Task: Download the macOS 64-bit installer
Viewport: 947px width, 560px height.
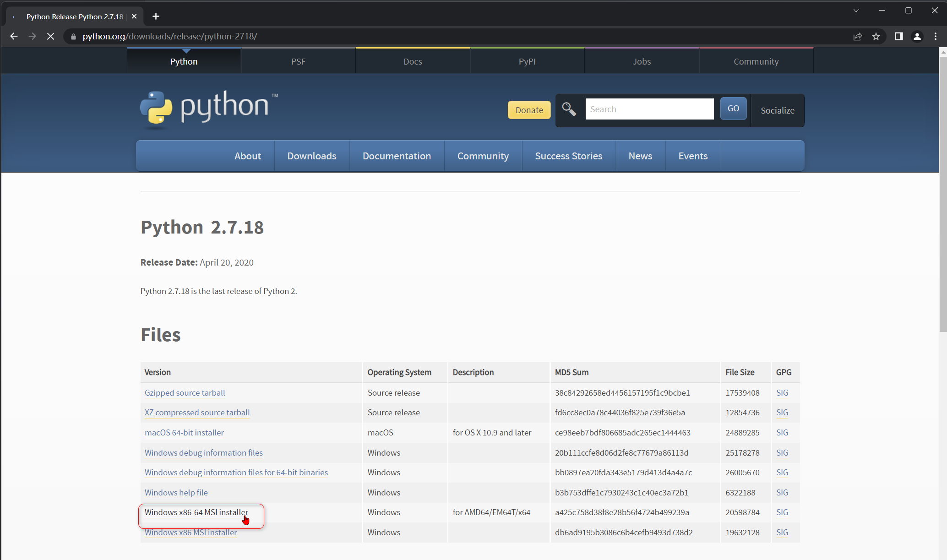Action: pyautogui.click(x=184, y=432)
